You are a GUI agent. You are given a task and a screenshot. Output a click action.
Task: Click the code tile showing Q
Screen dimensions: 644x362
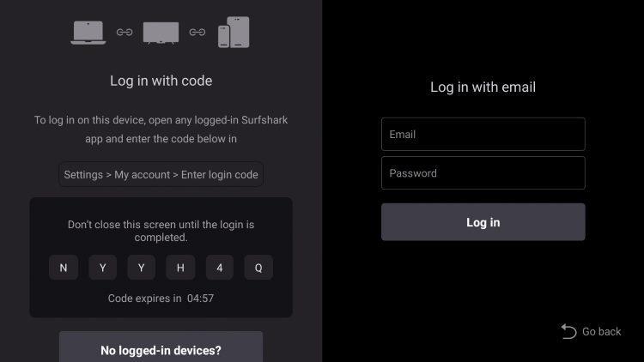coord(258,268)
